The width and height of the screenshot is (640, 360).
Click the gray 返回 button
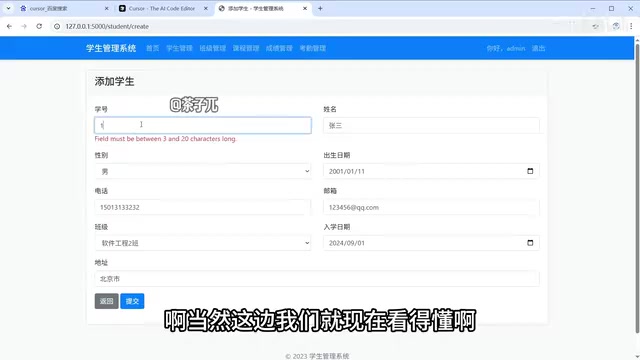[107, 301]
